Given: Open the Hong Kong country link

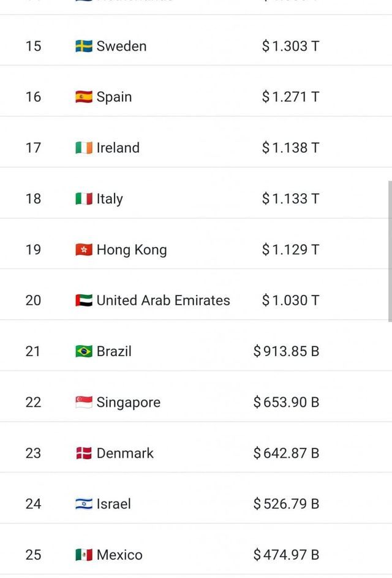Looking at the screenshot, I should (132, 249).
